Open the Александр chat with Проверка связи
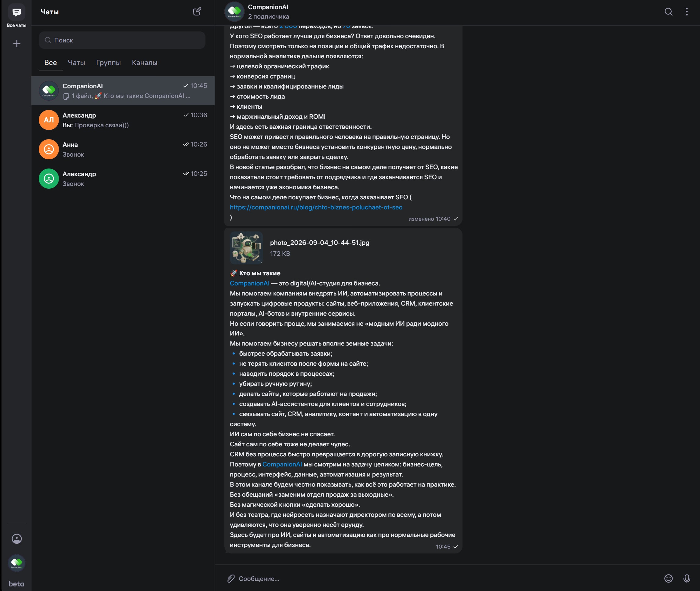700x591 pixels. pyautogui.click(x=123, y=120)
